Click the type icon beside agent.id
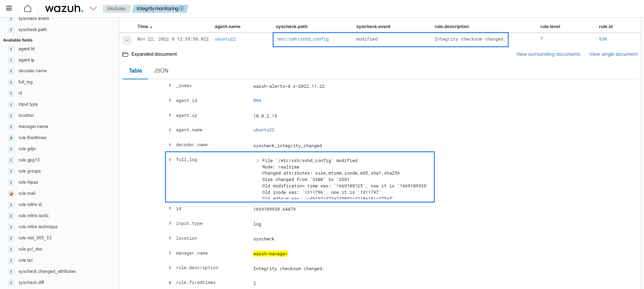Image resolution: width=644 pixels, height=289 pixels. [x=11, y=49]
